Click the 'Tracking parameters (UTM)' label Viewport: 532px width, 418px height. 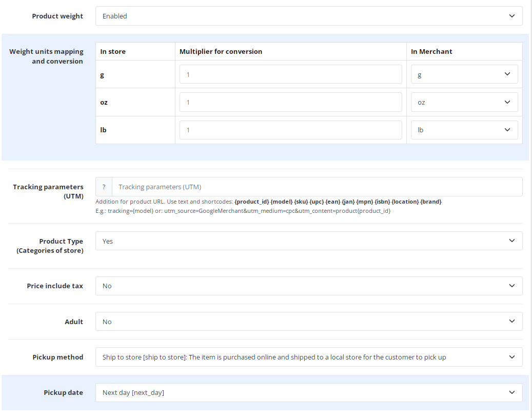[48, 191]
